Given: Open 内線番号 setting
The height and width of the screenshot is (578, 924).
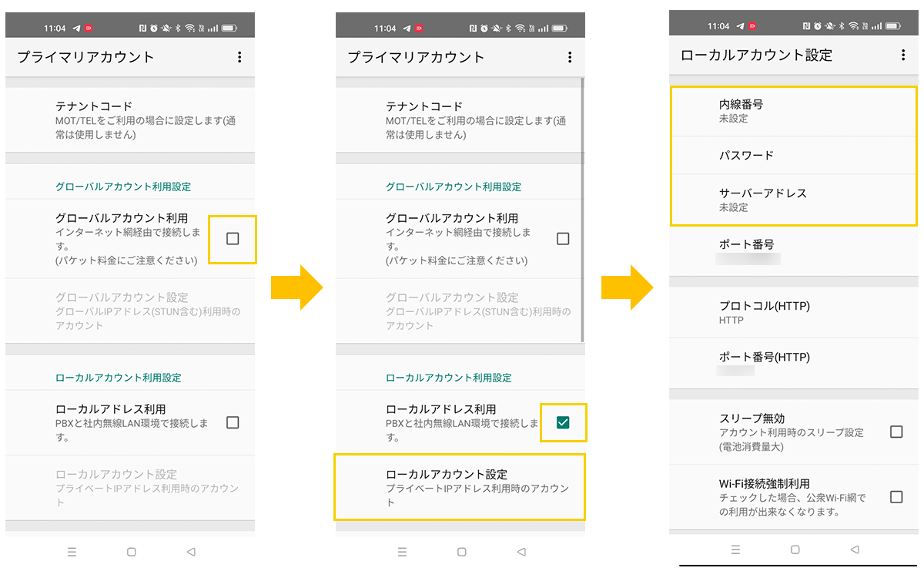Looking at the screenshot, I should pyautogui.click(x=793, y=111).
